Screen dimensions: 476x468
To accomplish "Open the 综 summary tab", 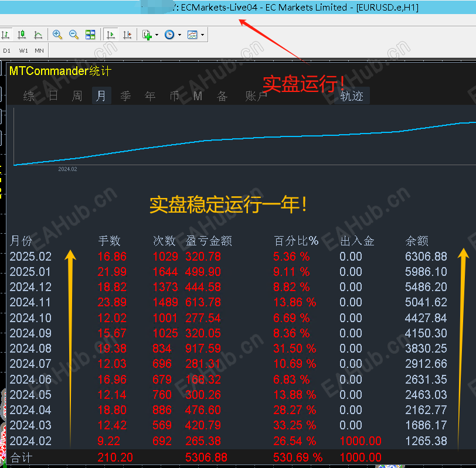I will [29, 96].
